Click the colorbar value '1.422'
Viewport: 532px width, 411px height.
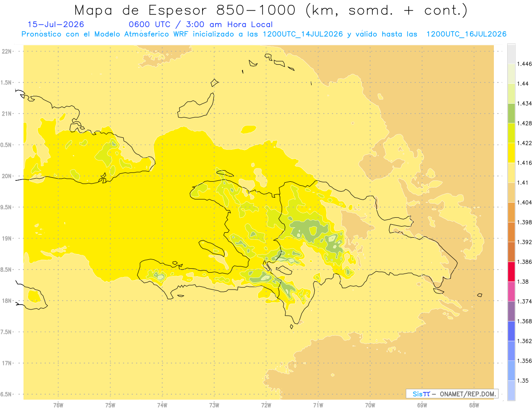[x=524, y=143]
